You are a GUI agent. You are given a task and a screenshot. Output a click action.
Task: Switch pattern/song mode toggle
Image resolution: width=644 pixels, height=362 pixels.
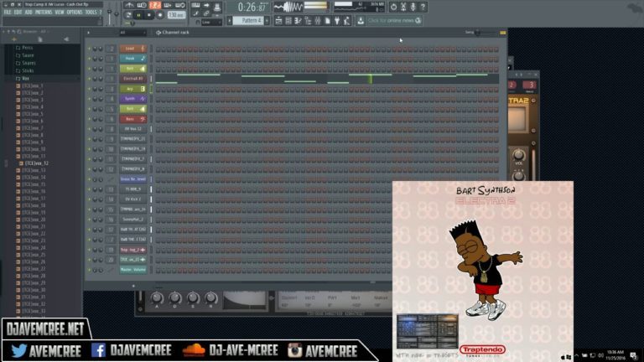[x=128, y=15]
